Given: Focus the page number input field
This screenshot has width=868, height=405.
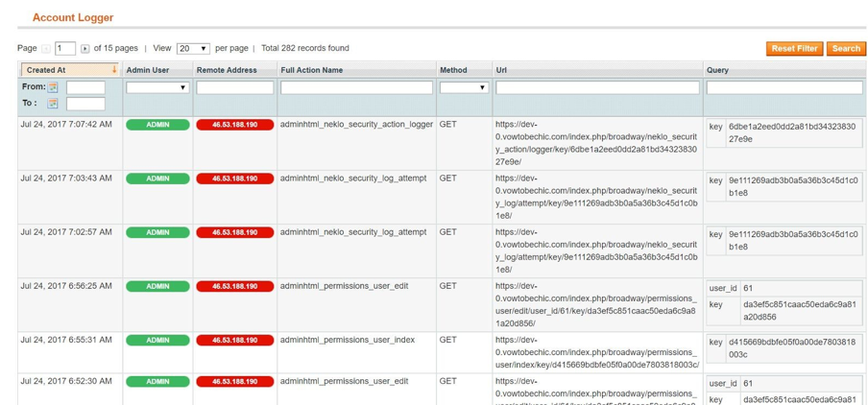Looking at the screenshot, I should click(x=65, y=49).
